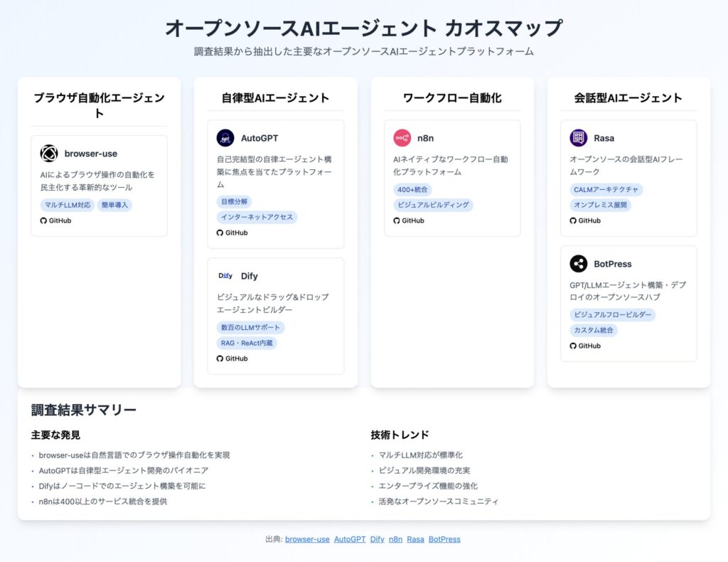Click the Dify logo icon
Image resolution: width=728 pixels, height=562 pixels.
(x=225, y=276)
